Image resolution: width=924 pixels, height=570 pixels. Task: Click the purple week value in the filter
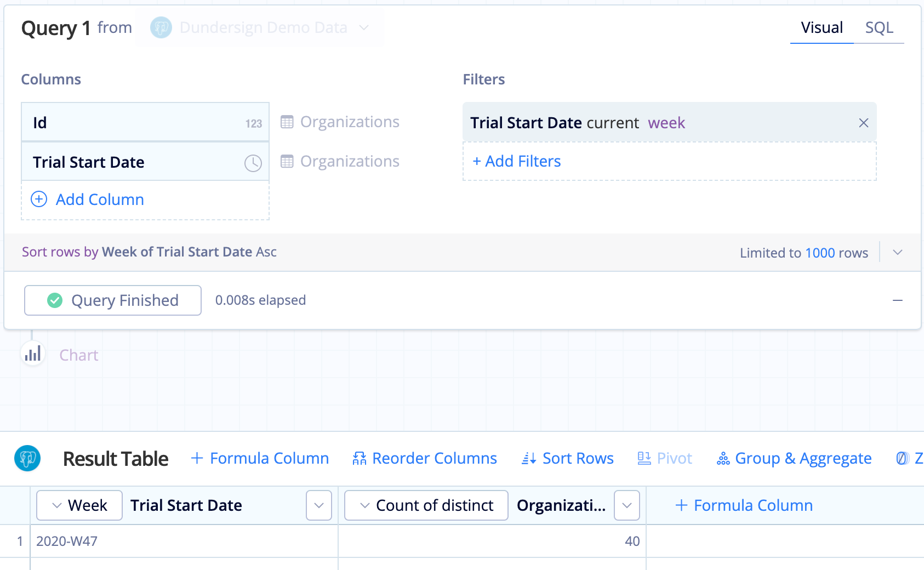coord(666,123)
